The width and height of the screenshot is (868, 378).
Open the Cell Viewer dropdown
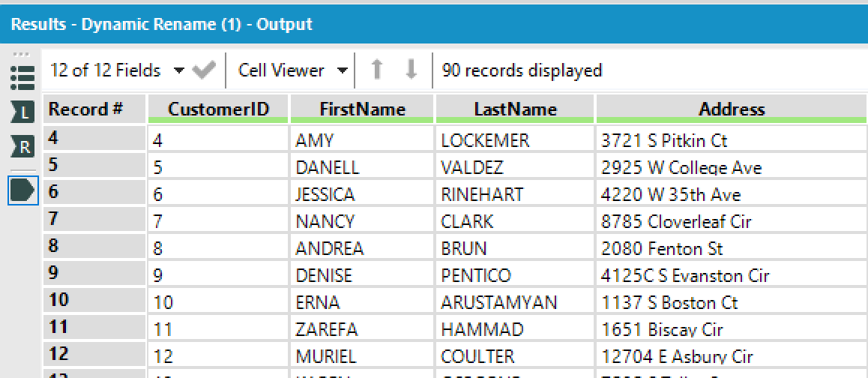coord(292,70)
